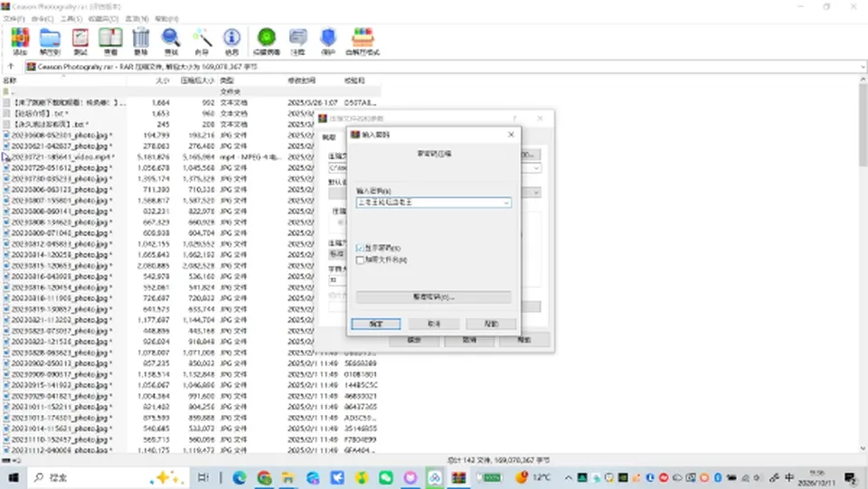Expand the password field dropdown arrow
The image size is (868, 489).
coord(506,203)
